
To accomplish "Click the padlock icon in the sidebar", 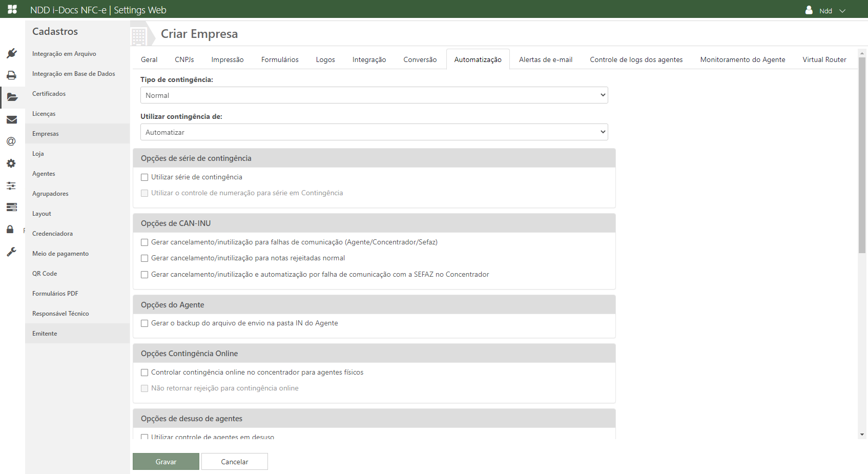I will 10,229.
